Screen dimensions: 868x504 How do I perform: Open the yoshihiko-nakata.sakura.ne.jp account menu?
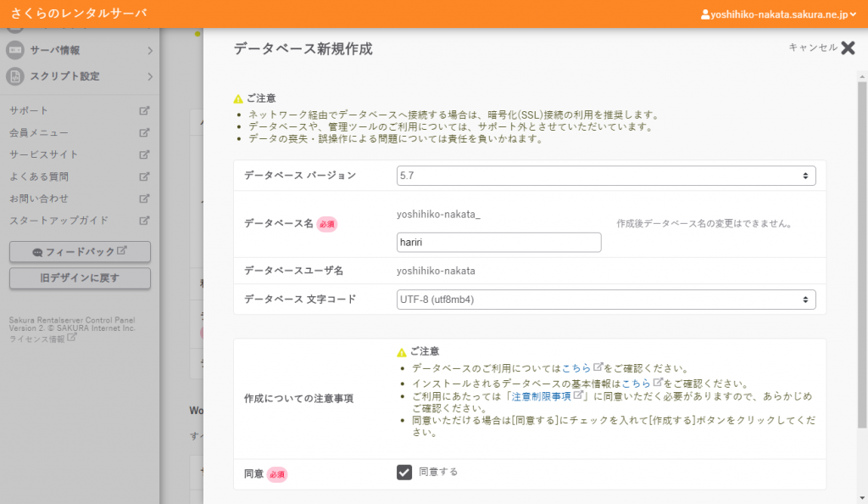pyautogui.click(x=778, y=15)
